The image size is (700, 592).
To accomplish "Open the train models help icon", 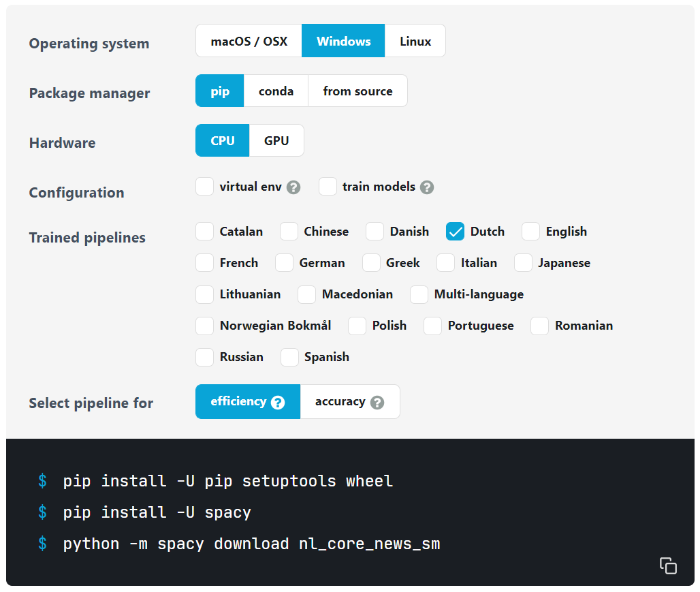I will (x=427, y=187).
